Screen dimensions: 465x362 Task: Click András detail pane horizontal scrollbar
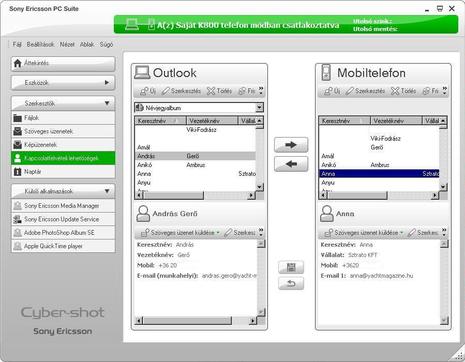(x=187, y=321)
